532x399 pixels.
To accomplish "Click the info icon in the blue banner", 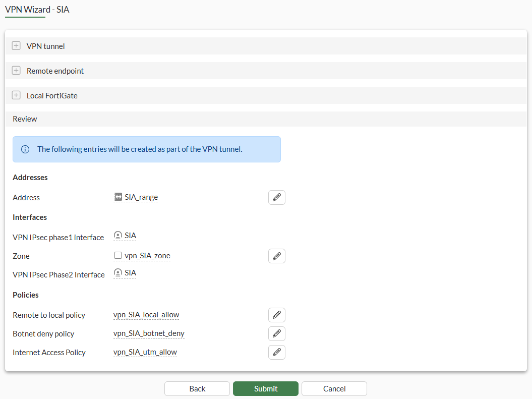I will (x=25, y=149).
